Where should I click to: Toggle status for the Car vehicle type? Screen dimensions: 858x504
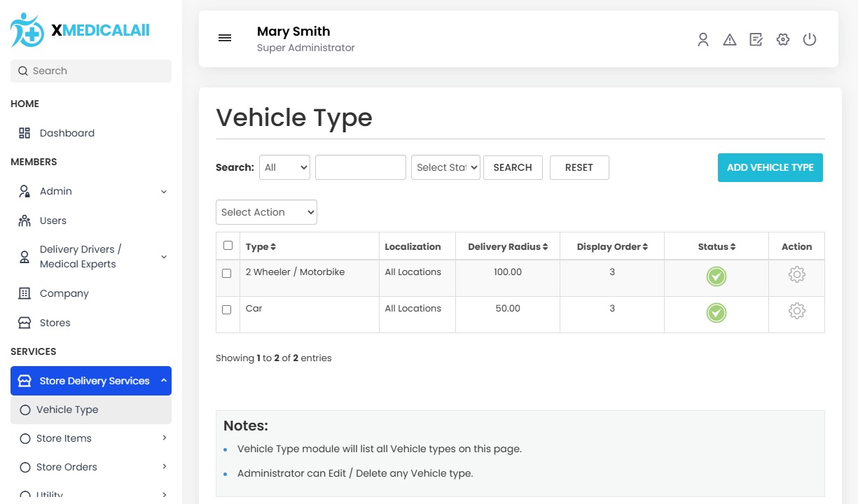pos(716,313)
